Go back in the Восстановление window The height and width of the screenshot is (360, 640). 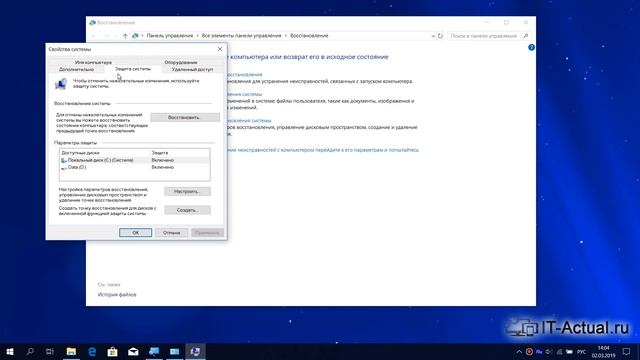(93, 36)
